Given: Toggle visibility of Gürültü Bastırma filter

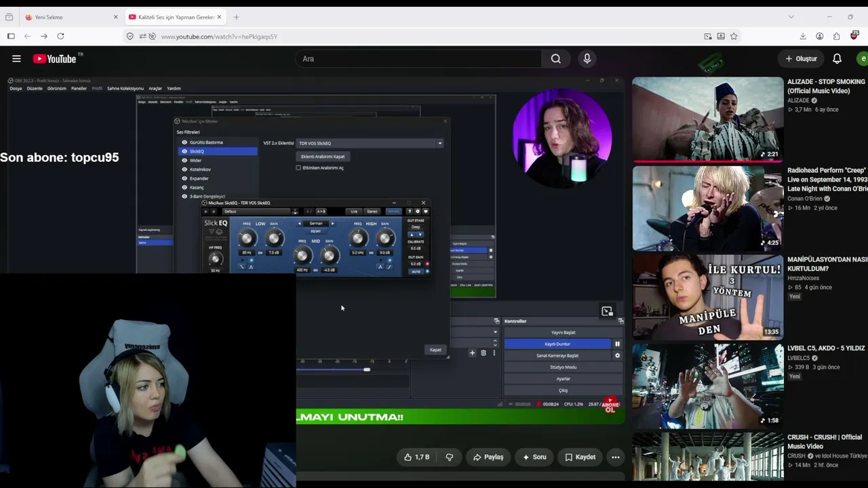Looking at the screenshot, I should (x=184, y=142).
